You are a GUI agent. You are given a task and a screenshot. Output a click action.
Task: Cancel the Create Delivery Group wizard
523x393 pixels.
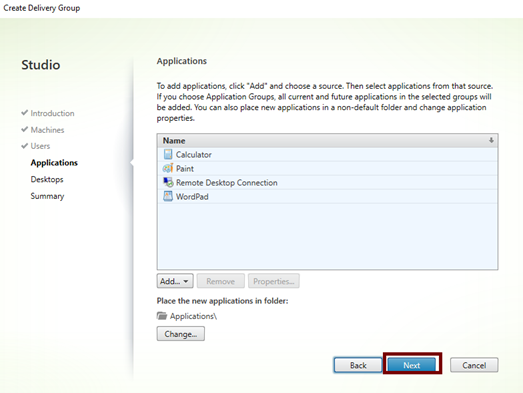(474, 365)
